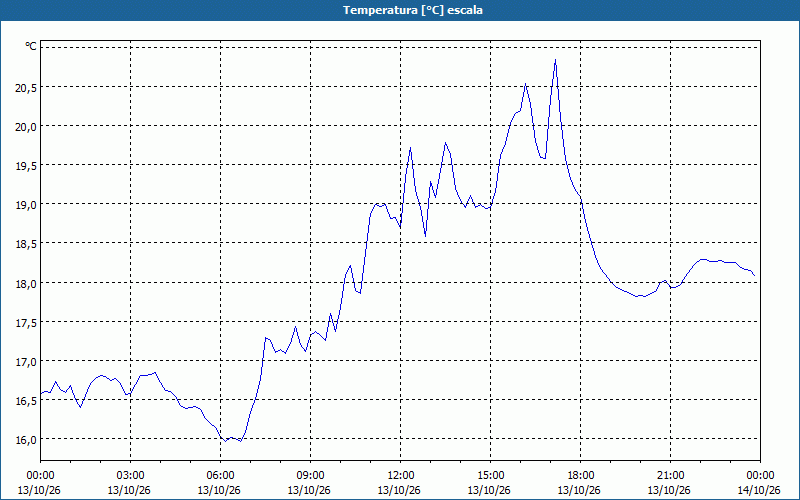Screen dimensions: 800x500
Task: Click the 09:00 time axis label
Action: [310, 476]
